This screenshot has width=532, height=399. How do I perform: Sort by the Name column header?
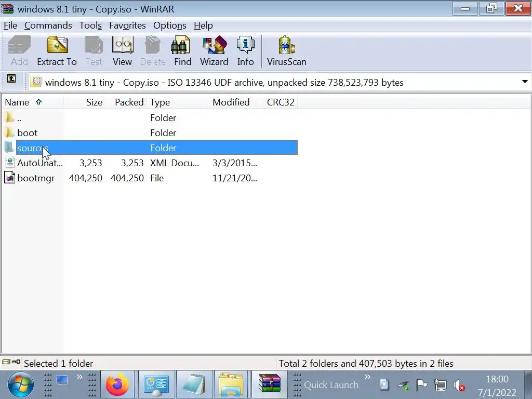pyautogui.click(x=33, y=102)
